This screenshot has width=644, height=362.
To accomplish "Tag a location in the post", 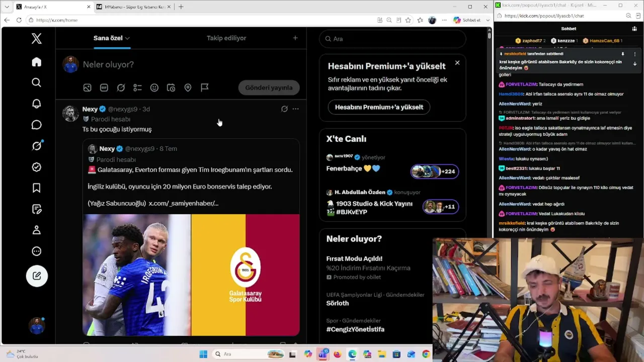I will 188,87.
